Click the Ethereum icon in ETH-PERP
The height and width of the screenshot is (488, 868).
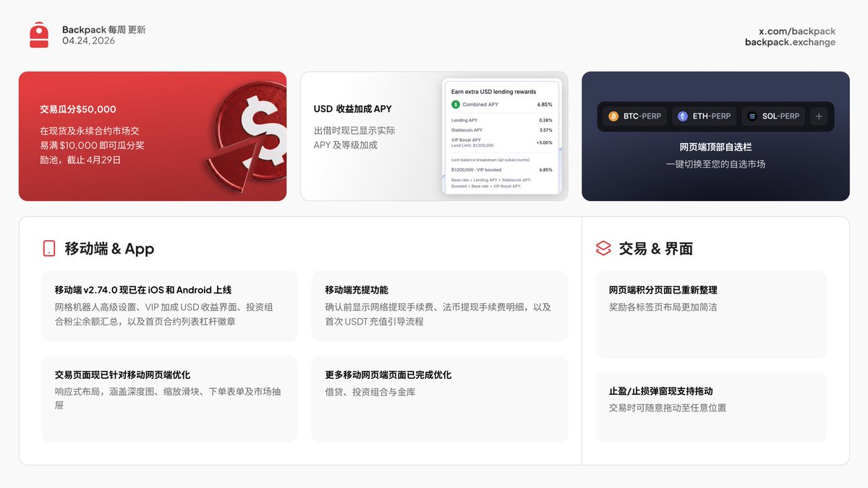[683, 116]
